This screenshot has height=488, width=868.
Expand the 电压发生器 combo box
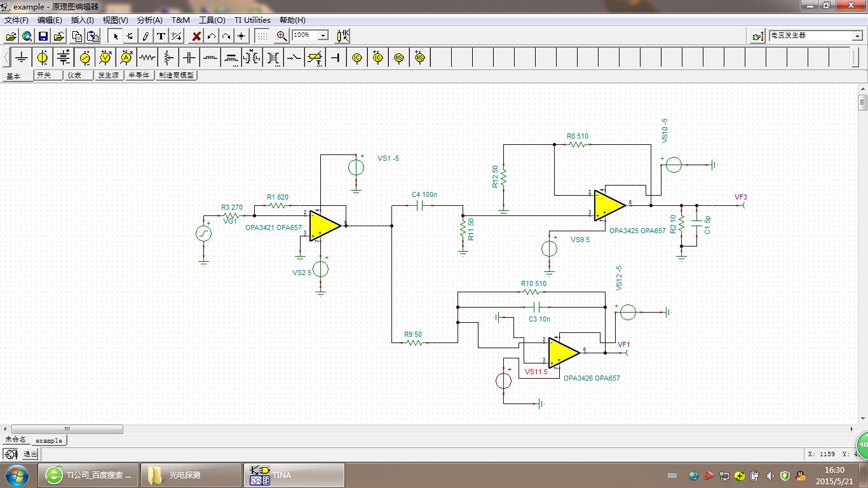pyautogui.click(x=857, y=36)
